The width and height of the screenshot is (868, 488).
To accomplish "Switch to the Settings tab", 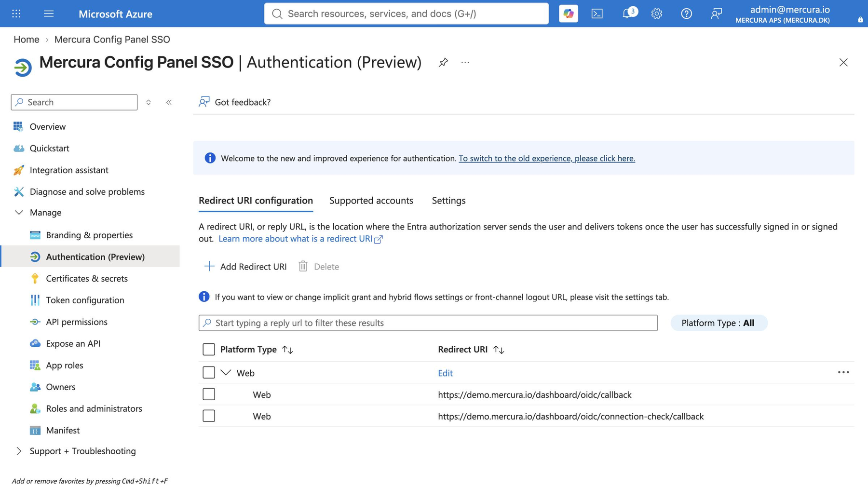I will point(448,200).
